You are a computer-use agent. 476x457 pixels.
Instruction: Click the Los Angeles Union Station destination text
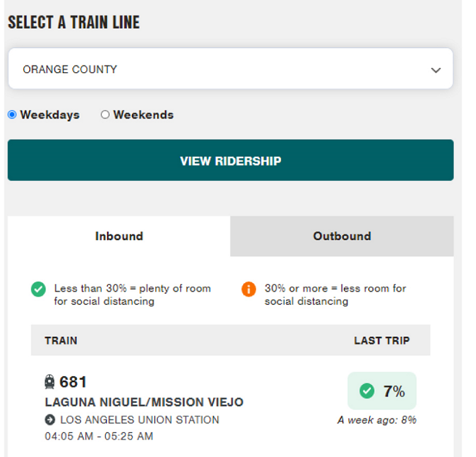(140, 420)
